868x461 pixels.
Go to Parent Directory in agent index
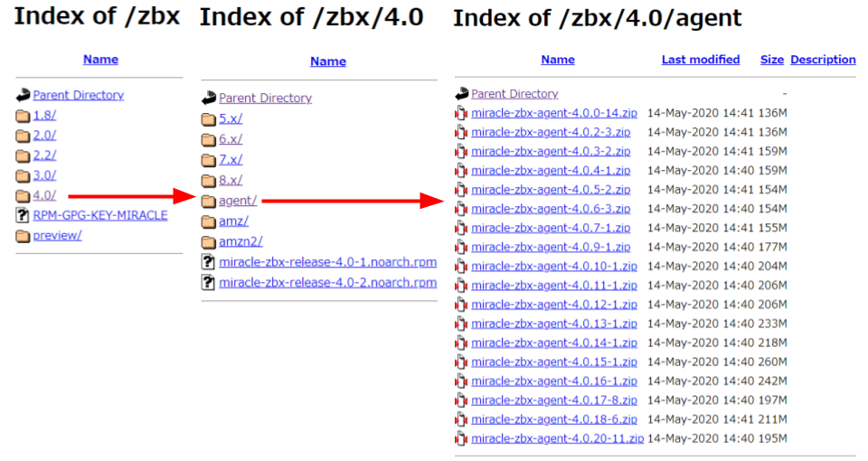click(x=514, y=94)
